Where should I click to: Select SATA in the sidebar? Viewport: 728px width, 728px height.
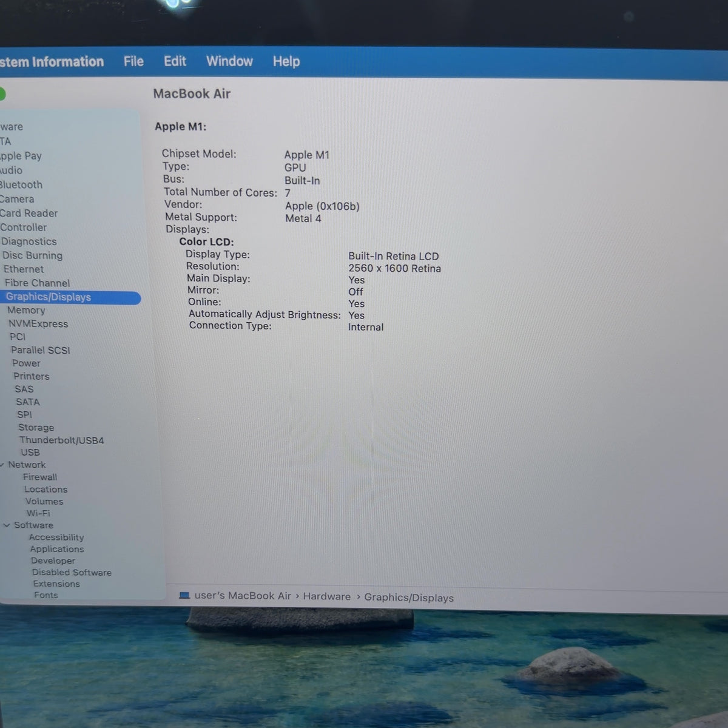pos(28,402)
